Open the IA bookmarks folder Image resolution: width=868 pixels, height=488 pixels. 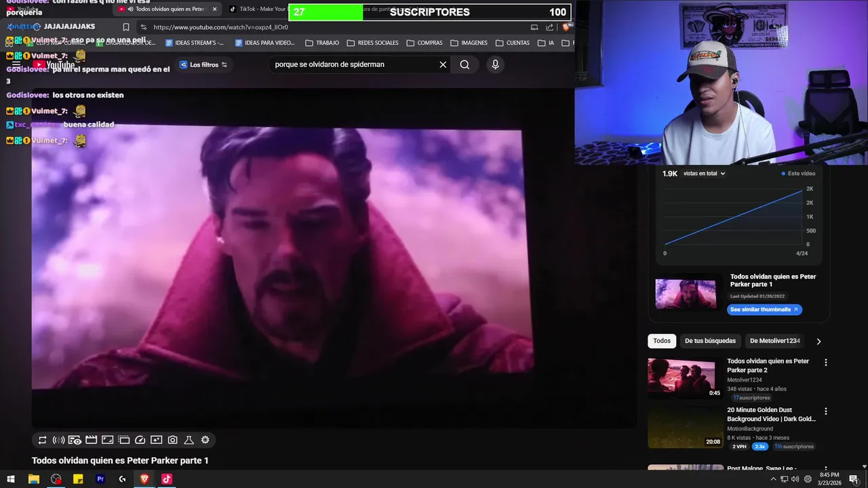pyautogui.click(x=546, y=43)
